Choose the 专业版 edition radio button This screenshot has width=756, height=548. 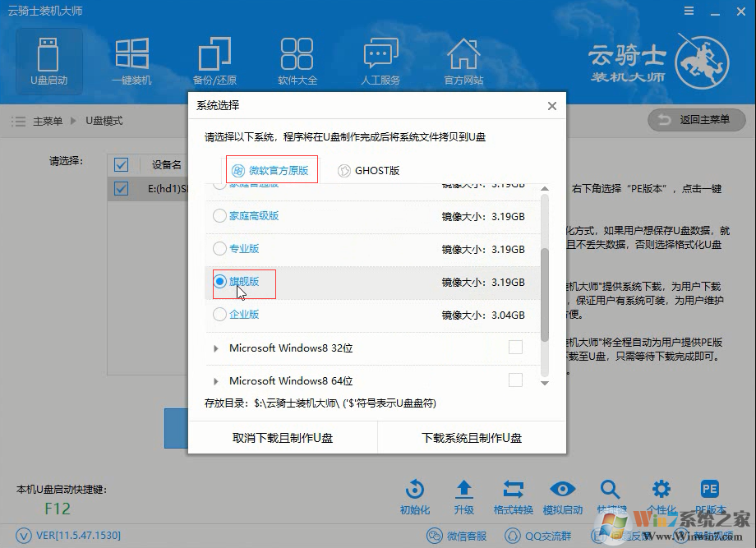click(219, 250)
